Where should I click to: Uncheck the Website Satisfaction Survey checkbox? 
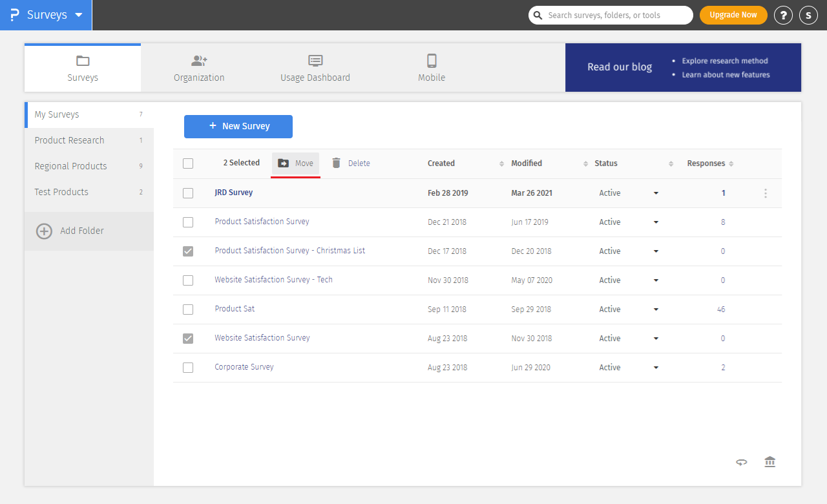tap(188, 339)
